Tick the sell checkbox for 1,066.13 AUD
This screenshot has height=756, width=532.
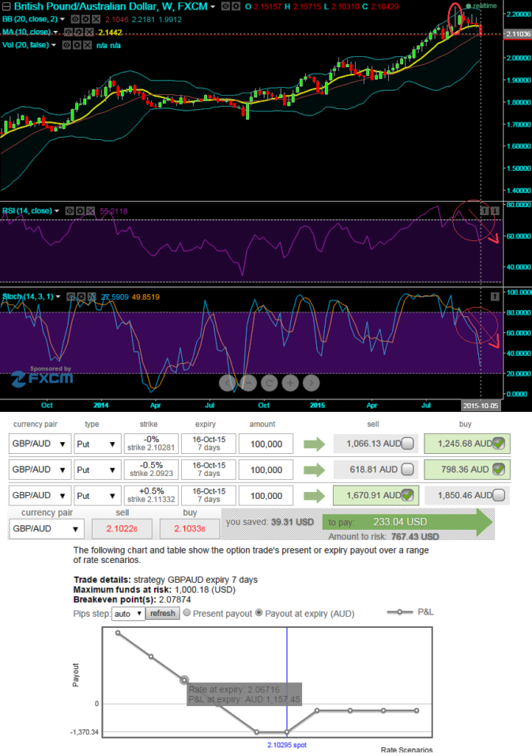click(407, 444)
